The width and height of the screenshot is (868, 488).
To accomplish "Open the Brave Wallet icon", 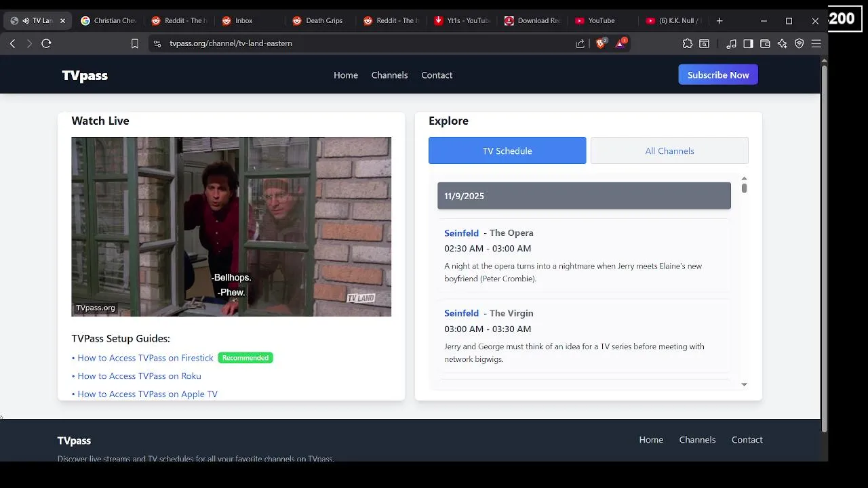I will pos(765,43).
